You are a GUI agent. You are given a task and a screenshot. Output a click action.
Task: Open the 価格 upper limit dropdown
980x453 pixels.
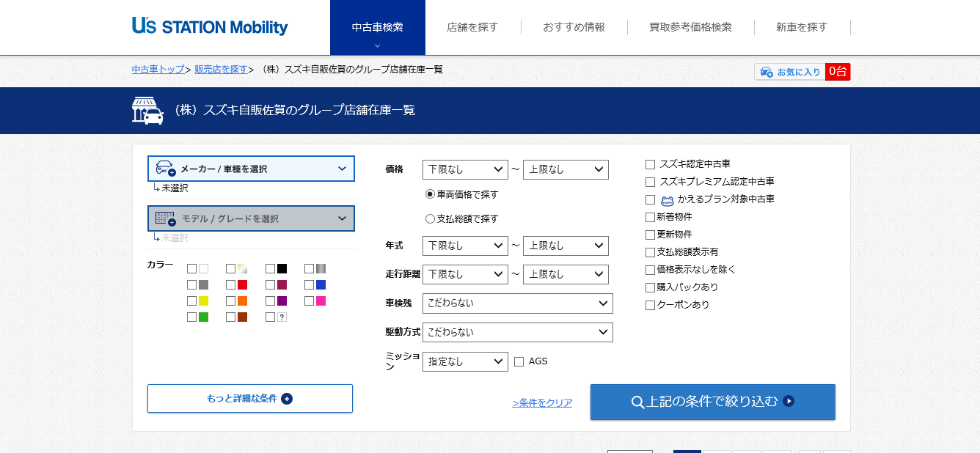[x=566, y=169]
